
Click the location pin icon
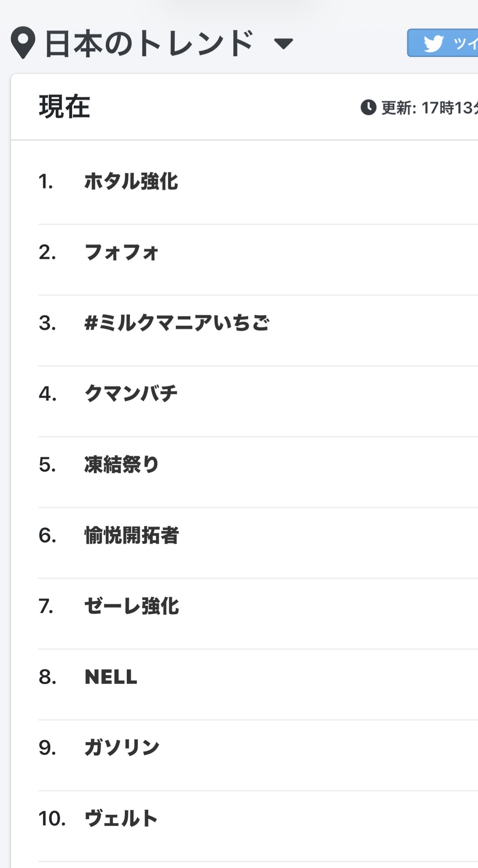23,42
